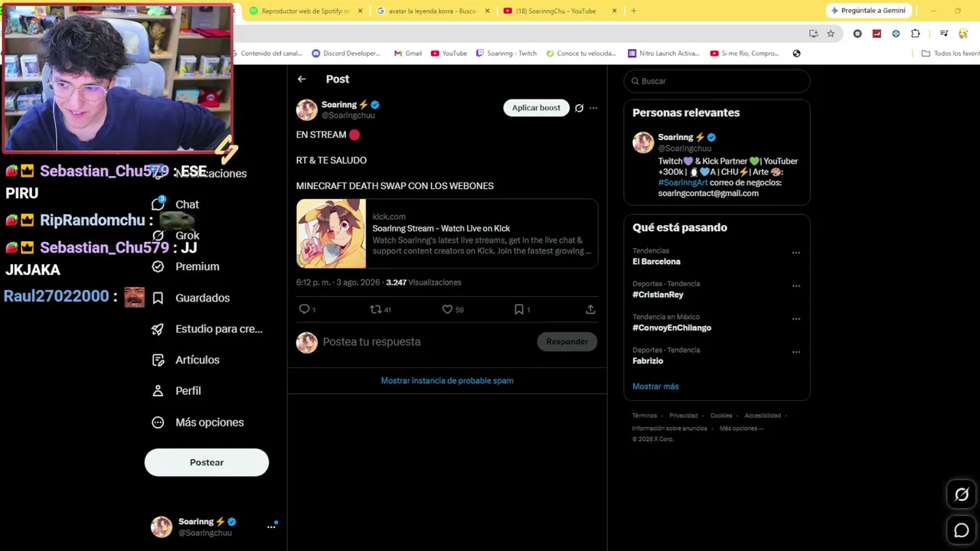Open Si me Rio, Compro bookmark
Image resolution: width=980 pixels, height=551 pixels.
click(745, 54)
